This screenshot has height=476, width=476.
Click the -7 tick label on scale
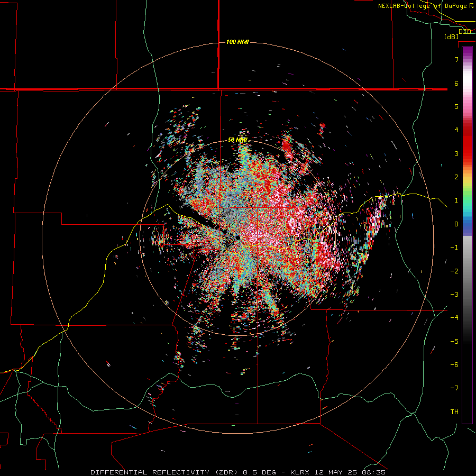coord(454,388)
